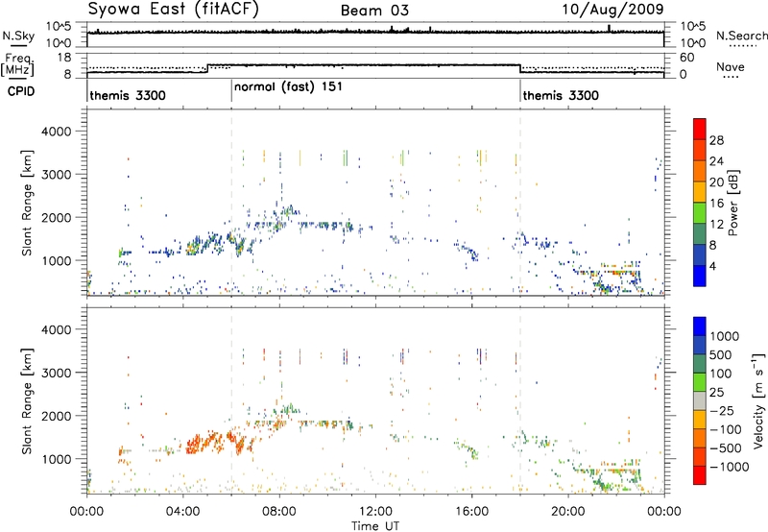
Task: Click the '3000' tick on the velocity panel range axis
Action: pyautogui.click(x=56, y=373)
